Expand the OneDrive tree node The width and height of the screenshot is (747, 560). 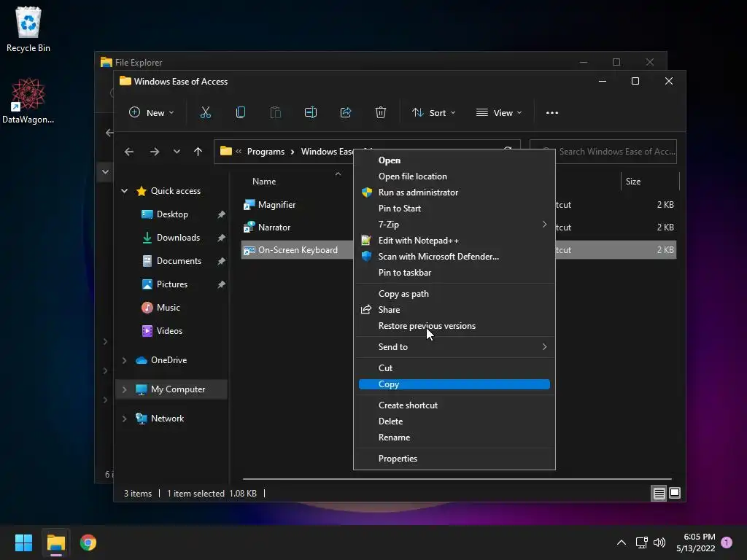tap(124, 360)
